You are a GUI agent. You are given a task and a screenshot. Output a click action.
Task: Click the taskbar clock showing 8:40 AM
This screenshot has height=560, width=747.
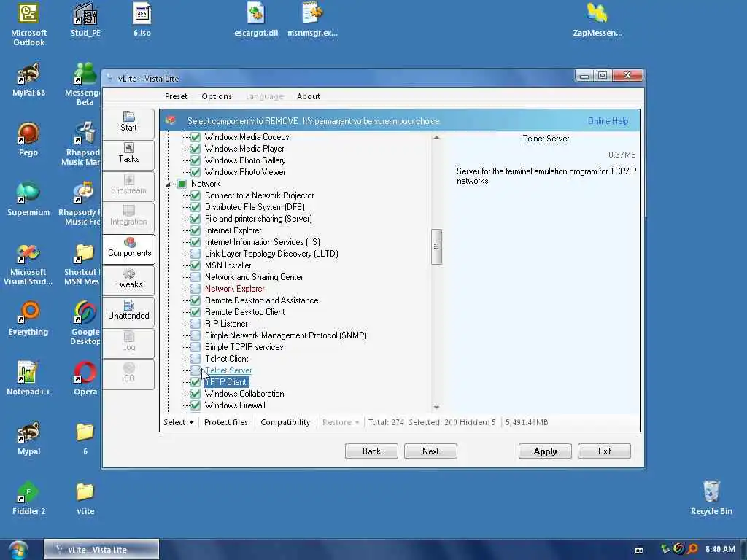[x=720, y=550]
